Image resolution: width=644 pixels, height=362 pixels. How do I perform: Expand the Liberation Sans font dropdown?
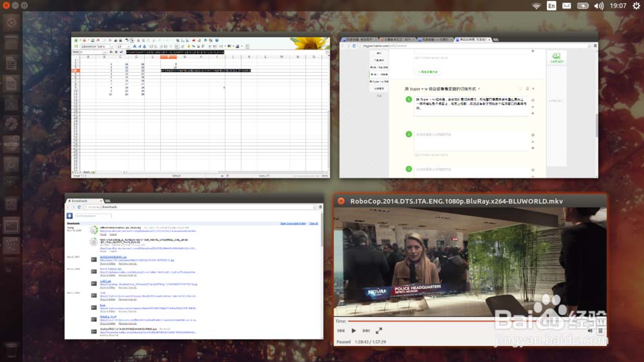coord(111,46)
